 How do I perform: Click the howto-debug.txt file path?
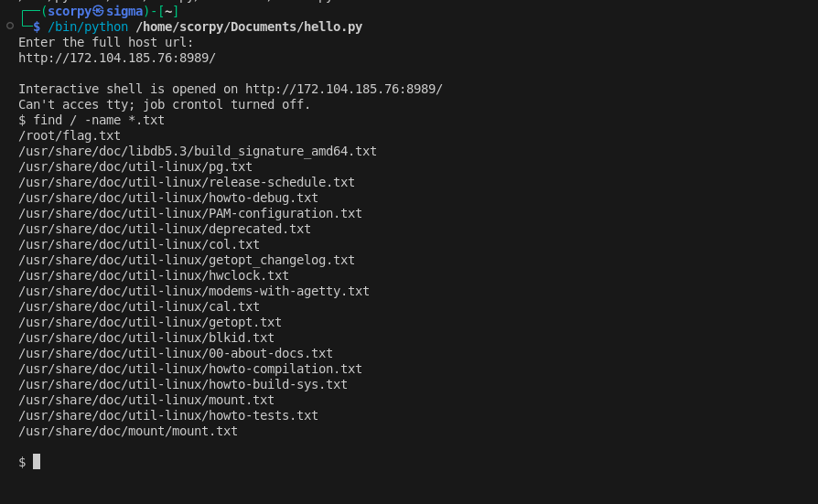168,198
